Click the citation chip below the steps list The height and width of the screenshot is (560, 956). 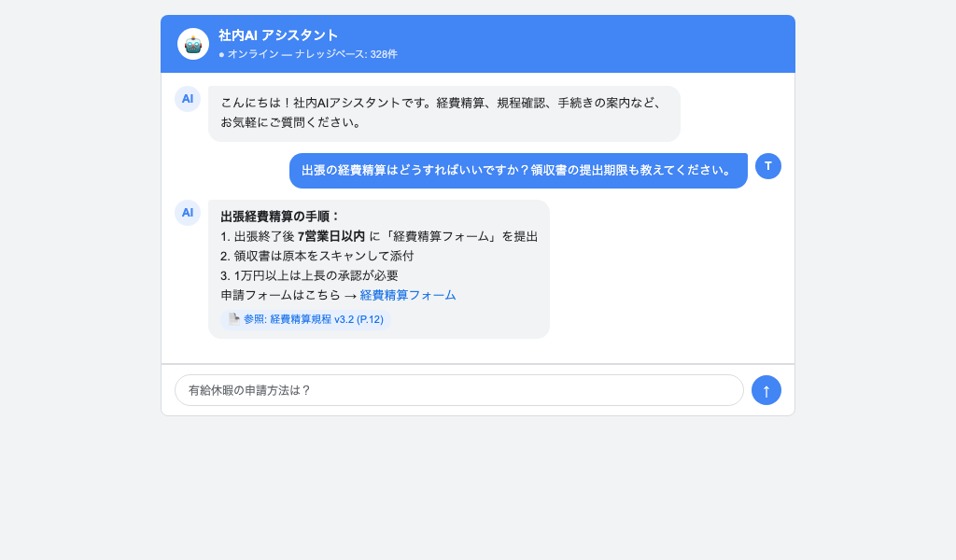(303, 318)
